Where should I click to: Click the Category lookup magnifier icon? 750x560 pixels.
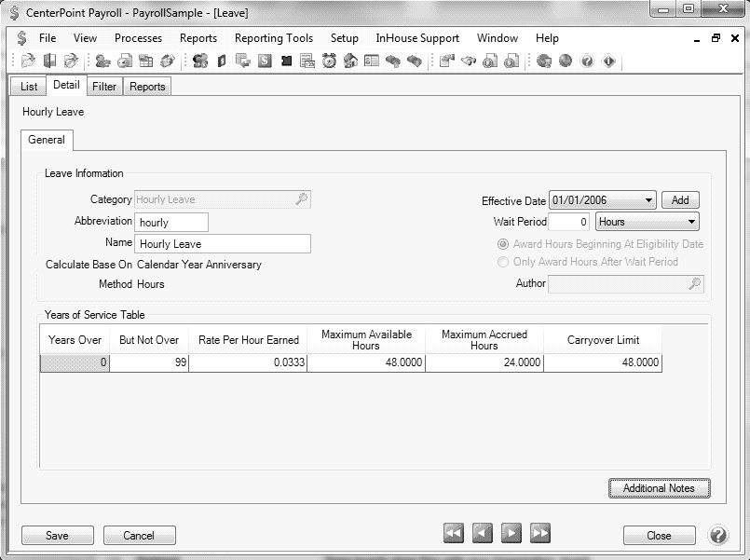point(301,199)
